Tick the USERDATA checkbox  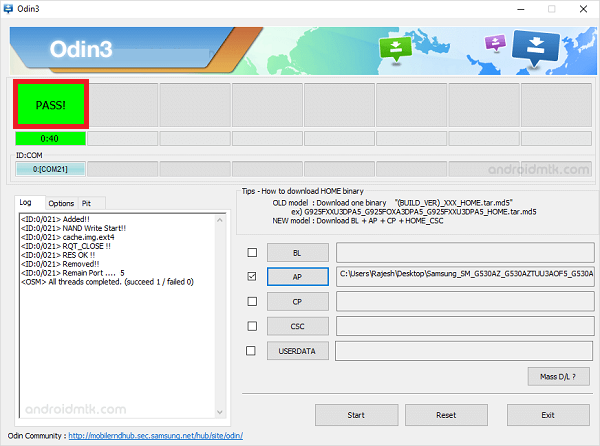click(251, 350)
